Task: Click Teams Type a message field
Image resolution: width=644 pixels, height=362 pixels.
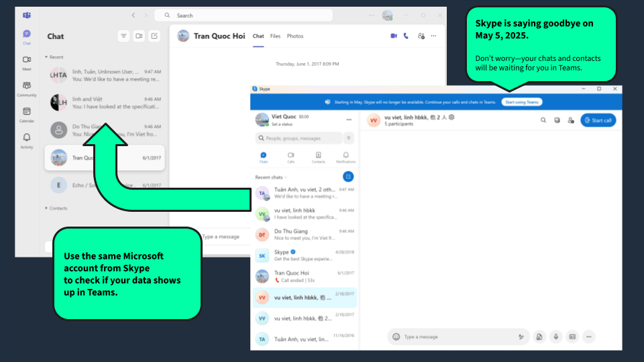Action: (x=221, y=237)
